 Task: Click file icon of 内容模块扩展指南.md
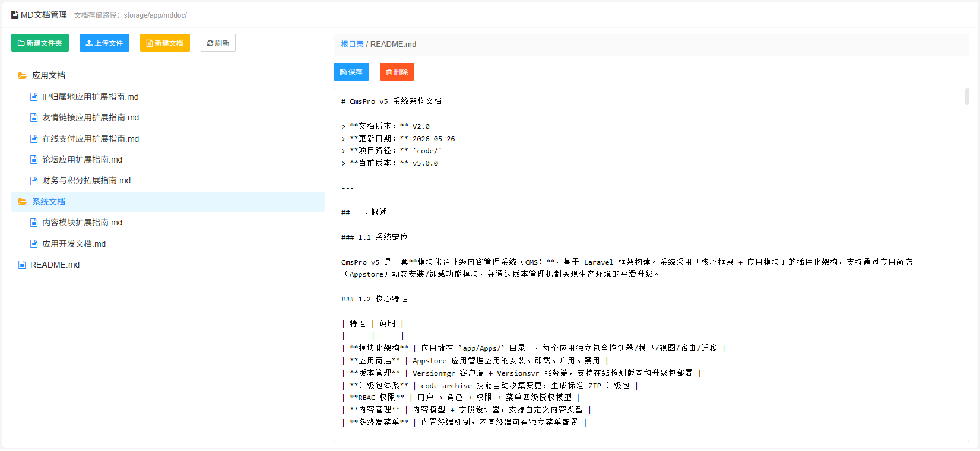pos(34,223)
